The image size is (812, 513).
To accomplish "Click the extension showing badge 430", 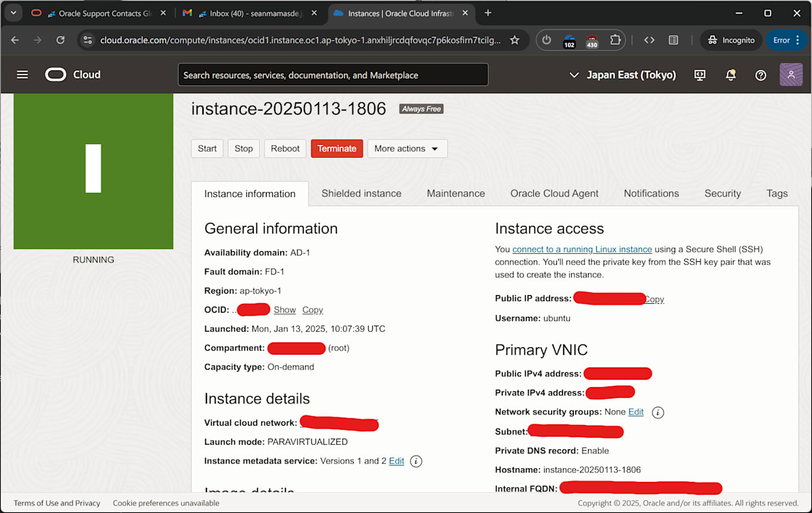I will [x=592, y=41].
